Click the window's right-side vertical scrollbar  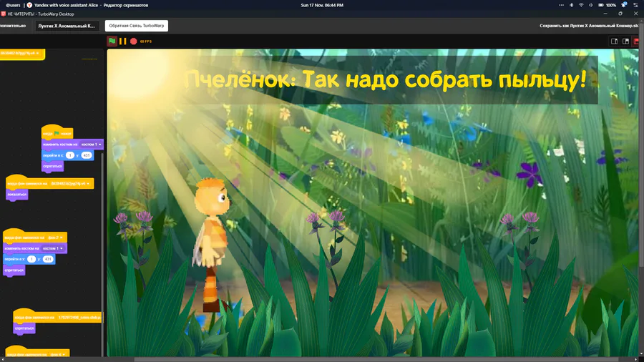coord(642,144)
